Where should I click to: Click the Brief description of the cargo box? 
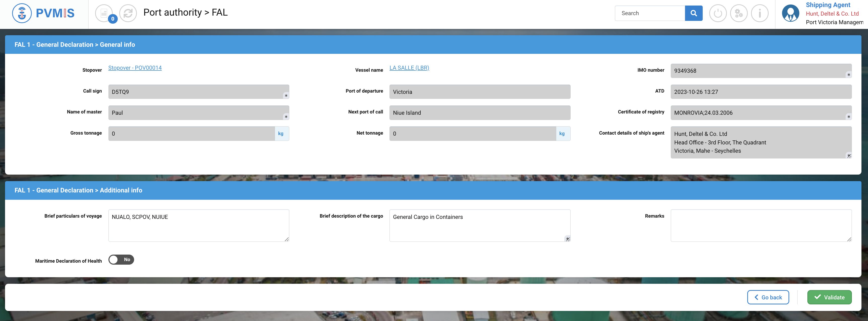click(x=480, y=225)
